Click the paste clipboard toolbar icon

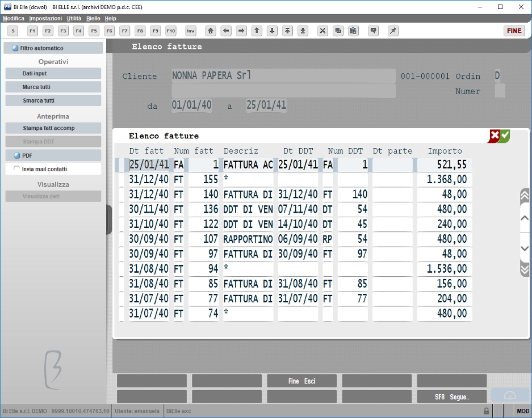(353, 31)
